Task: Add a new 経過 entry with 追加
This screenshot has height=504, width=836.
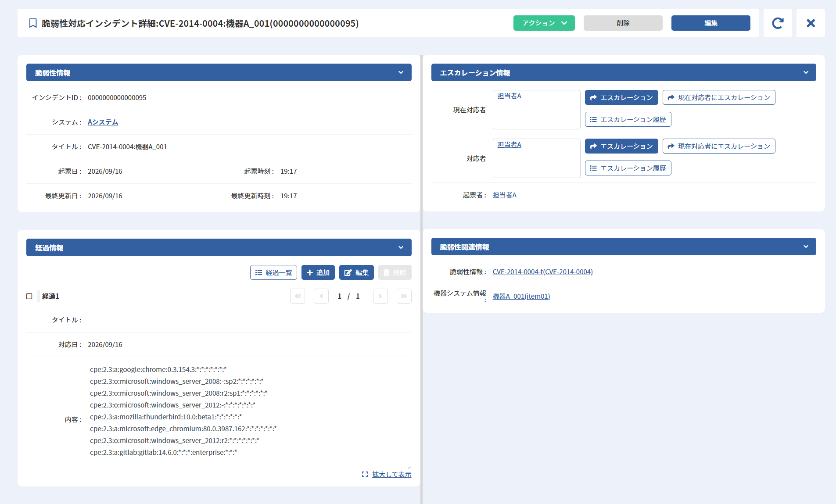Action: pyautogui.click(x=318, y=273)
